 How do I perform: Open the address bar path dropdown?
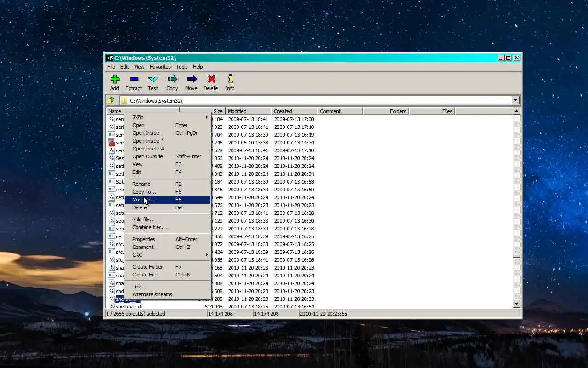(515, 101)
